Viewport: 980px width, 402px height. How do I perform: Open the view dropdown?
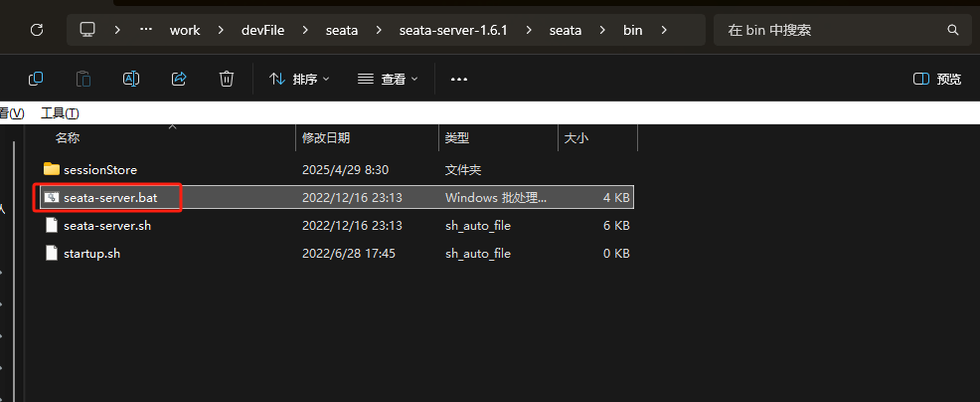[388, 79]
